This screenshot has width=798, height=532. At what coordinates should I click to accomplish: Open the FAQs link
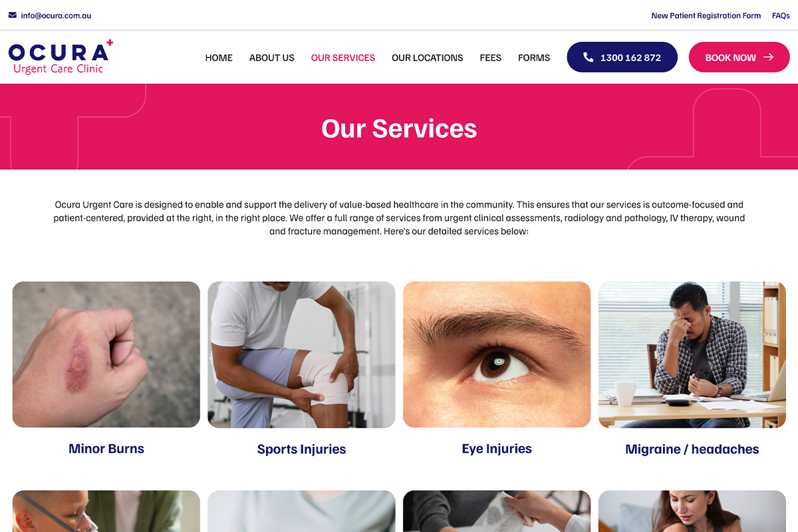point(781,15)
